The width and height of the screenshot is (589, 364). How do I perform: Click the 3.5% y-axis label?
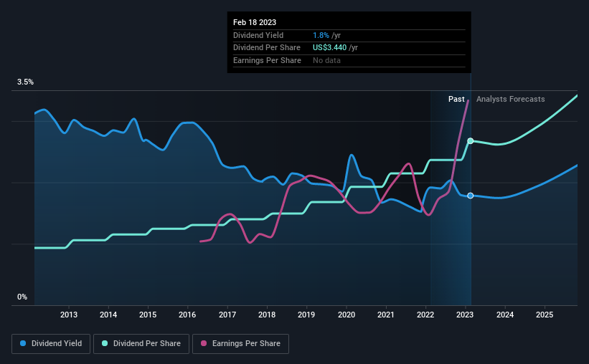click(x=25, y=82)
